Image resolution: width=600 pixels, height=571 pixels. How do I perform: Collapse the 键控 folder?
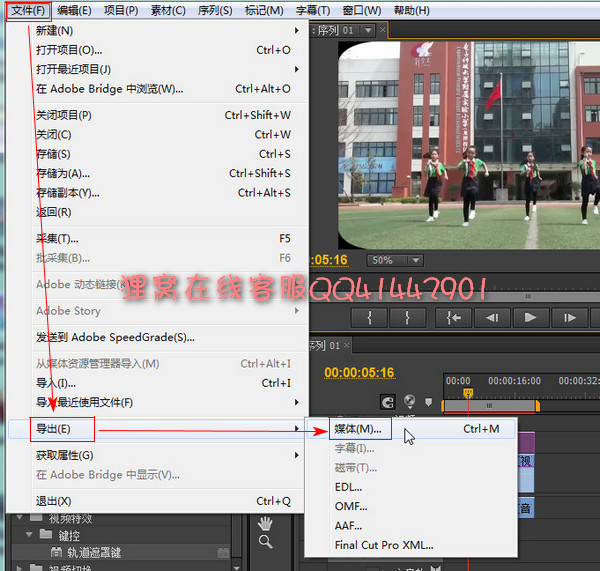click(x=29, y=534)
